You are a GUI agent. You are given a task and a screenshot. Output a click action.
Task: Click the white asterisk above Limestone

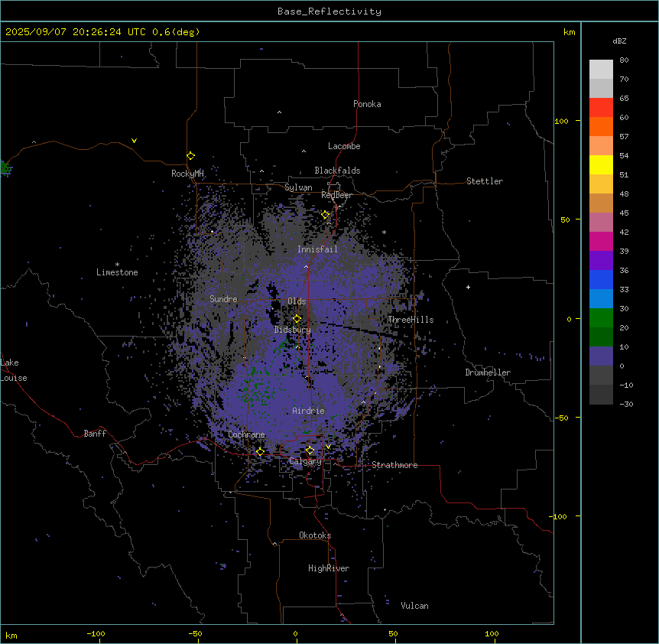[117, 265]
